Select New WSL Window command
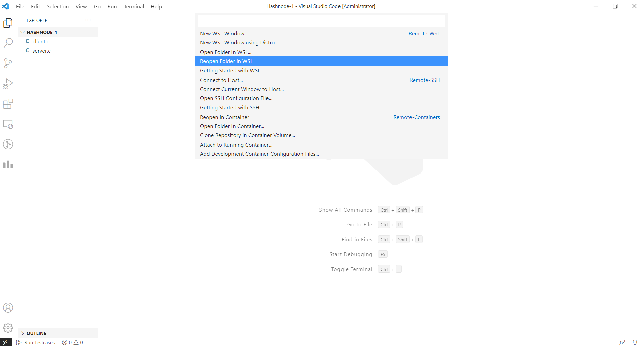Screen dimensions: 644x346 321,33
